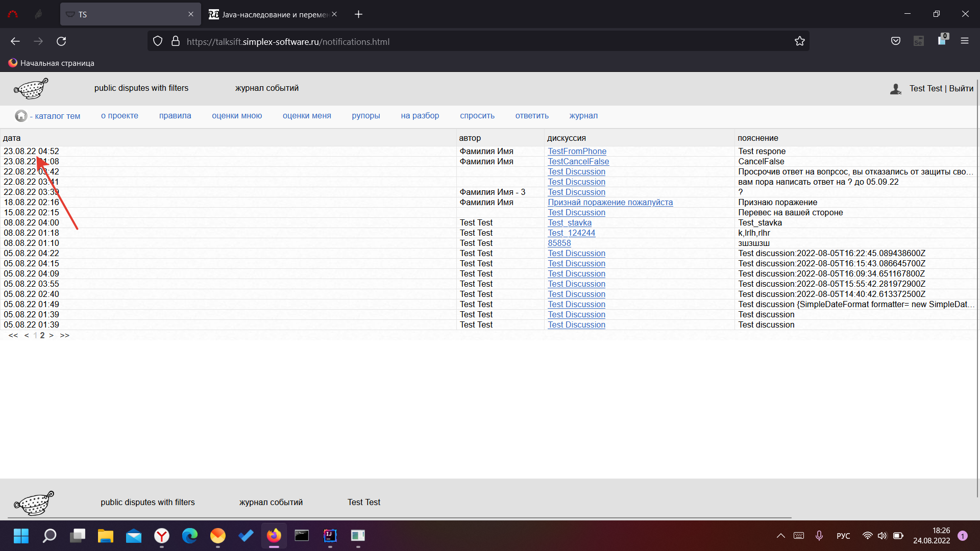980x551 pixels.
Task: Go to pagination page 2
Action: click(x=42, y=336)
